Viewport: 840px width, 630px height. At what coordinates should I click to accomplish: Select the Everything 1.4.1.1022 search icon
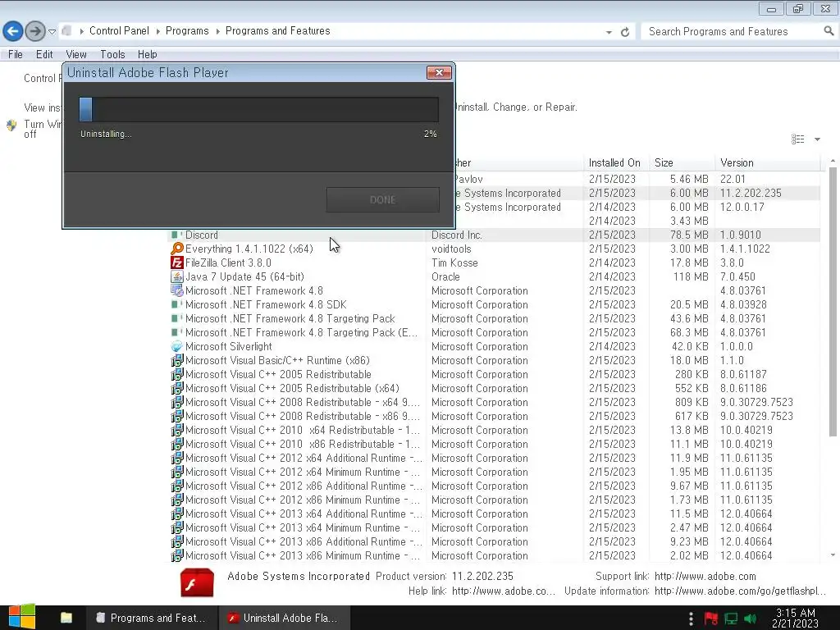pyautogui.click(x=177, y=249)
